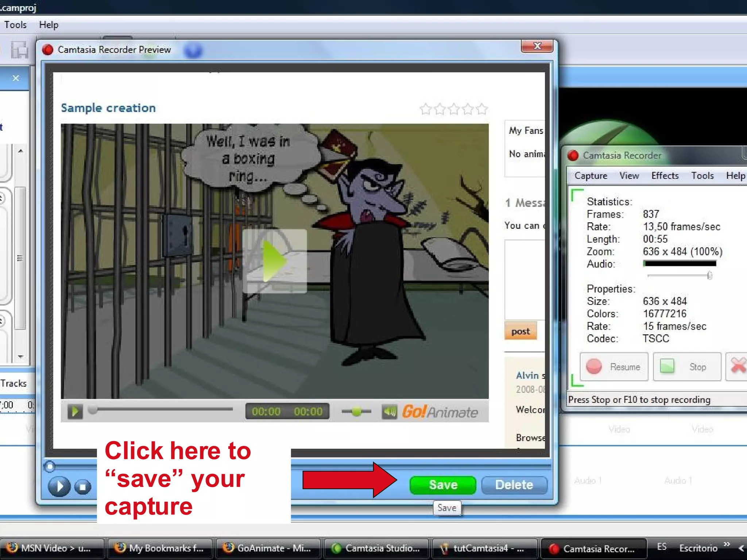Screen dimensions: 747x560
Task: Click the scroll up arrow in left panel
Action: (20, 151)
